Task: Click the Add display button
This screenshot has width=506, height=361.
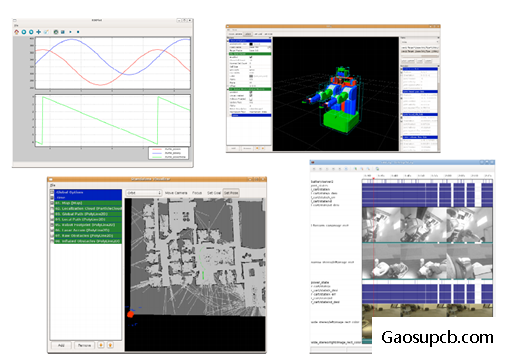Action: coord(61,345)
